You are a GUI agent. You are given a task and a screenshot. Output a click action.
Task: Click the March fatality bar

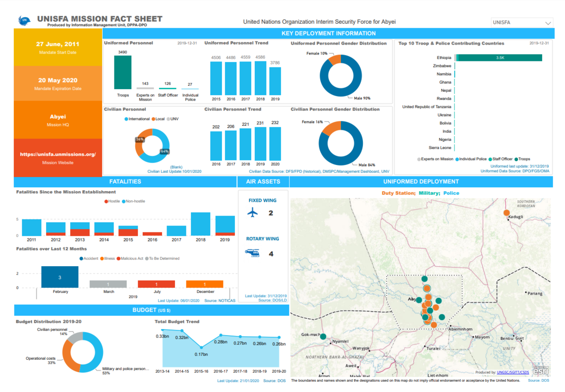(x=108, y=284)
